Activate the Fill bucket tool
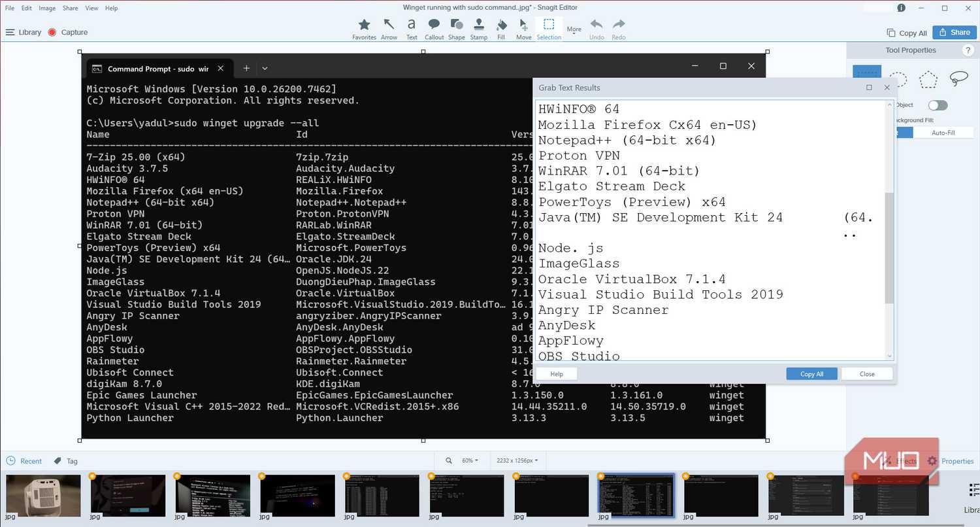Image resolution: width=980 pixels, height=527 pixels. [501, 29]
